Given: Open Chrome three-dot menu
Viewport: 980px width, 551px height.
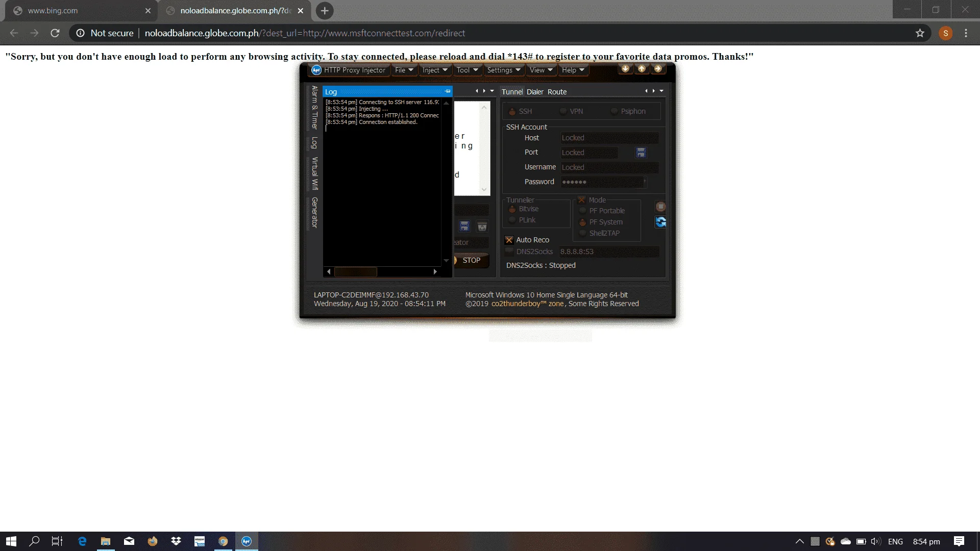Looking at the screenshot, I should coord(966,33).
